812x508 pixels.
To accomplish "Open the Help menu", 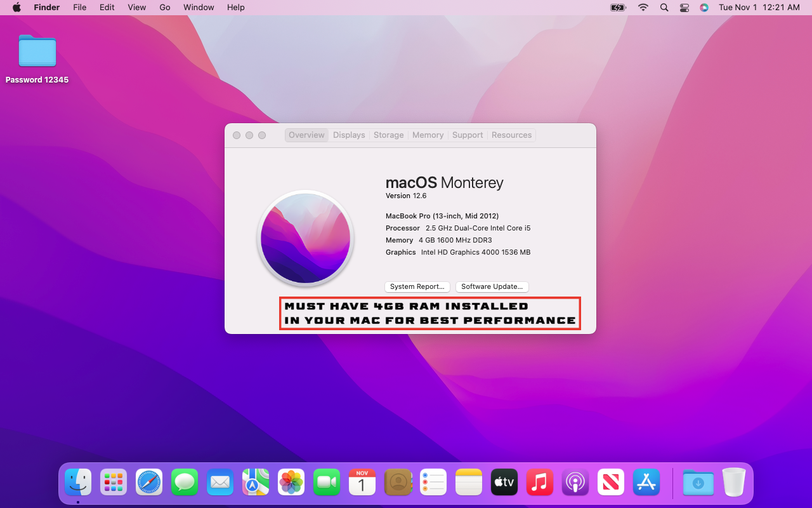I will (x=236, y=8).
